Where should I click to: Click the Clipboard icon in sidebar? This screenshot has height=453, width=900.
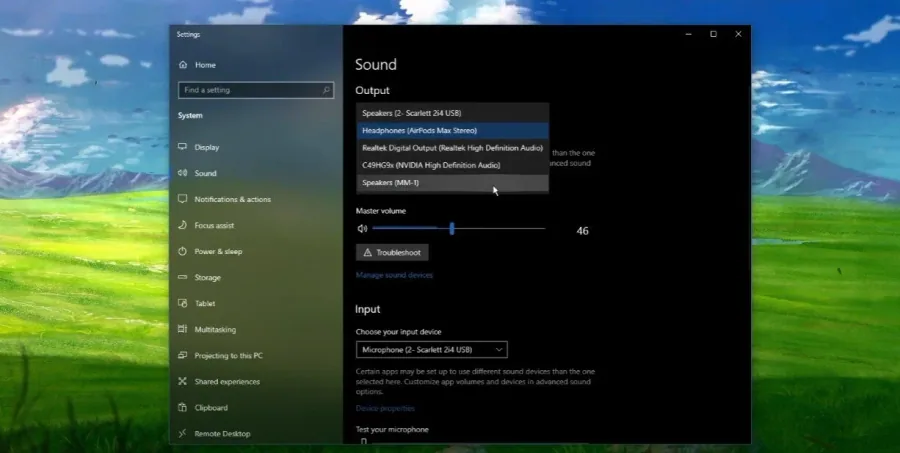point(183,408)
